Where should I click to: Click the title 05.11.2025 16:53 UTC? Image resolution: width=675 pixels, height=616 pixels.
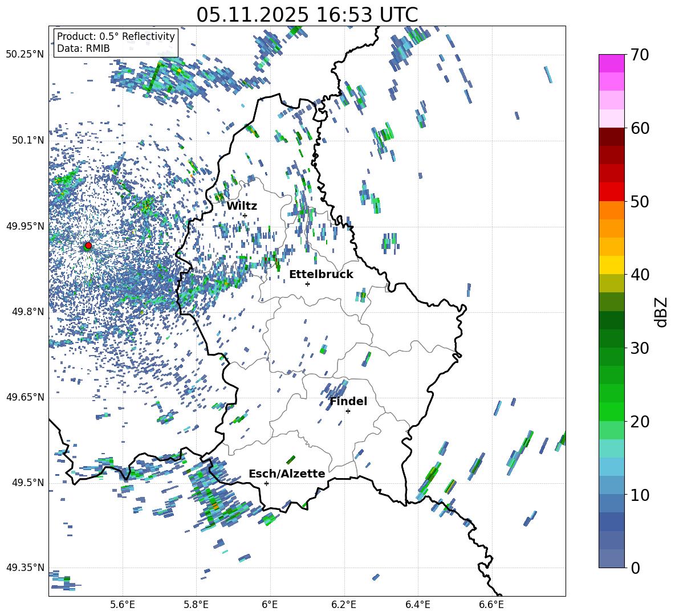[307, 15]
